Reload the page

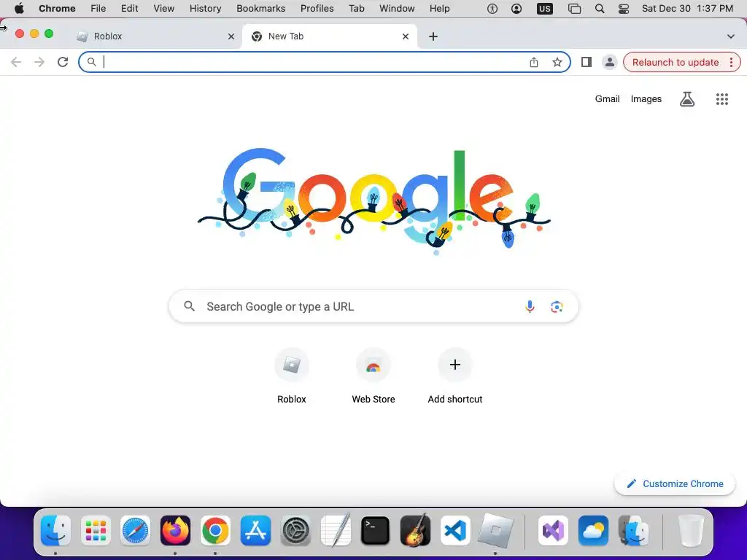(63, 62)
